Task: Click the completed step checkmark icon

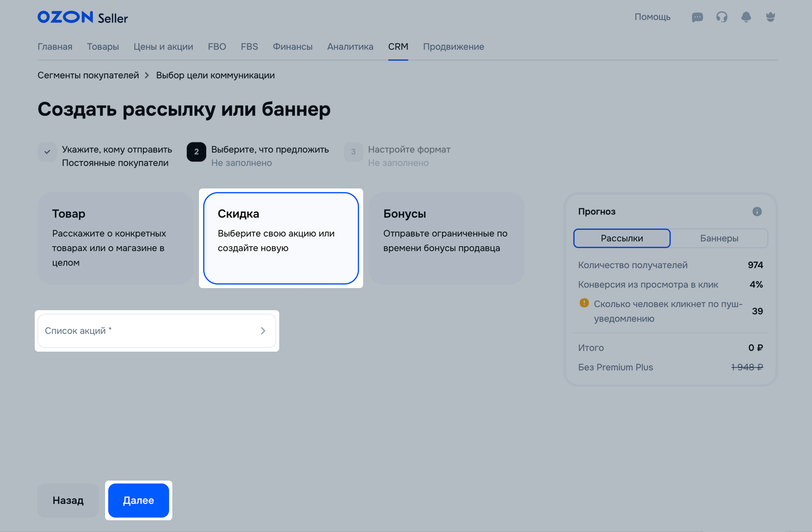Action: (47, 152)
